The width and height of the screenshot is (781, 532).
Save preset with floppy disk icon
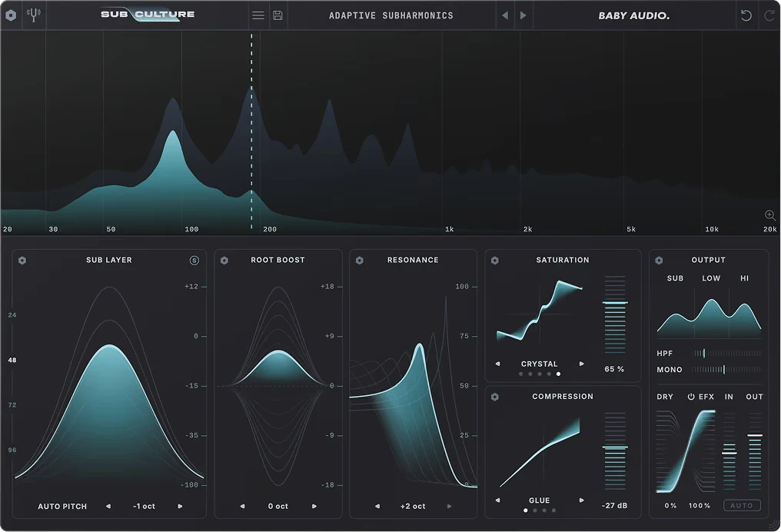click(x=278, y=15)
